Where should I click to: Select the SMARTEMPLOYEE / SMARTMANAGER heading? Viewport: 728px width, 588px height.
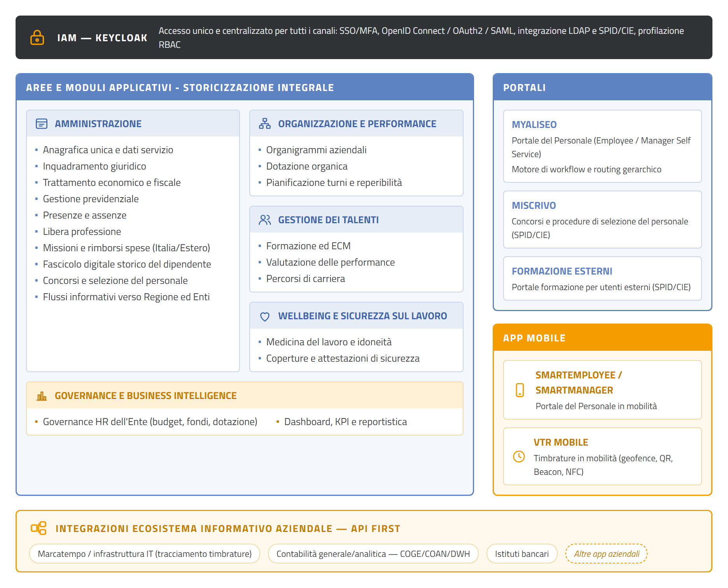coord(579,383)
